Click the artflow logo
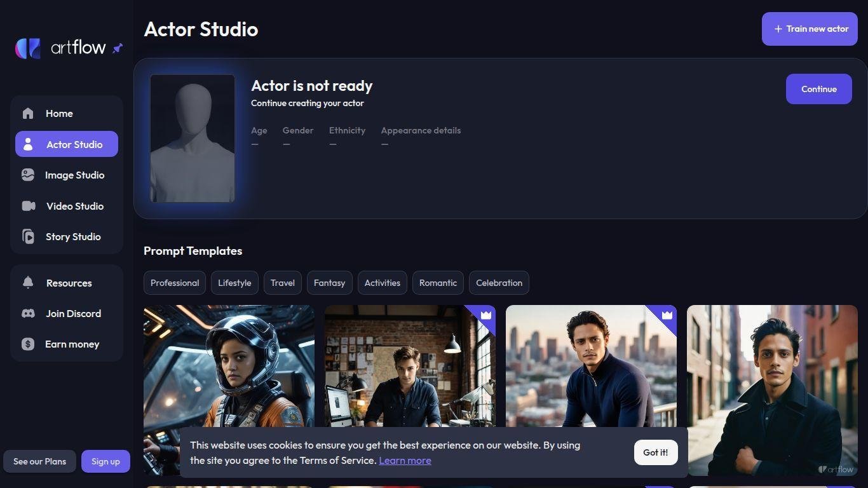The height and width of the screenshot is (488, 868). click(60, 48)
